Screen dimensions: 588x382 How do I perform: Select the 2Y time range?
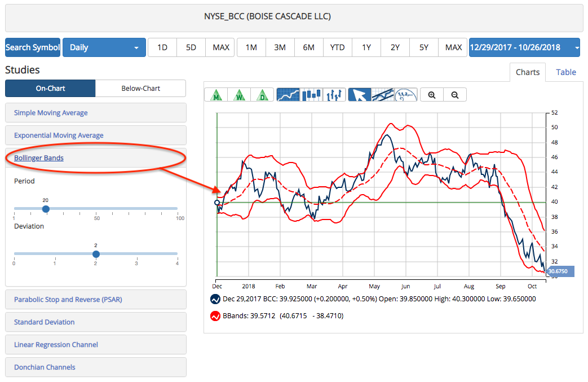point(395,47)
